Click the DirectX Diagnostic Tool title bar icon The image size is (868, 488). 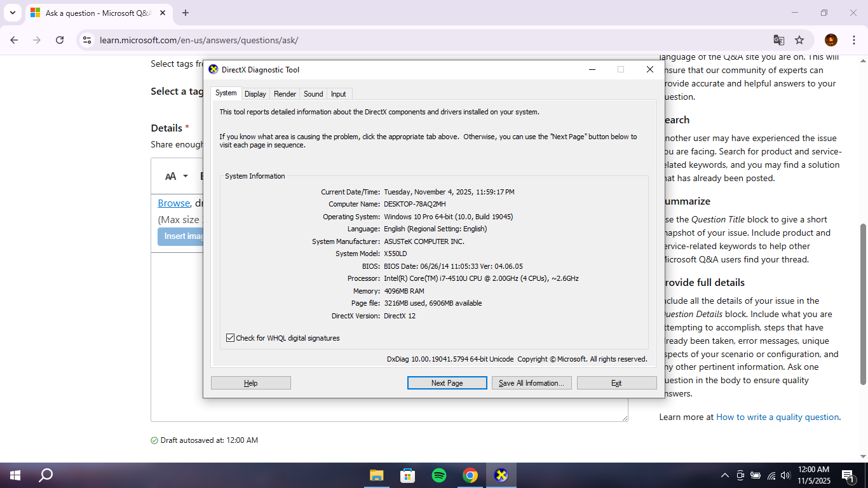214,70
